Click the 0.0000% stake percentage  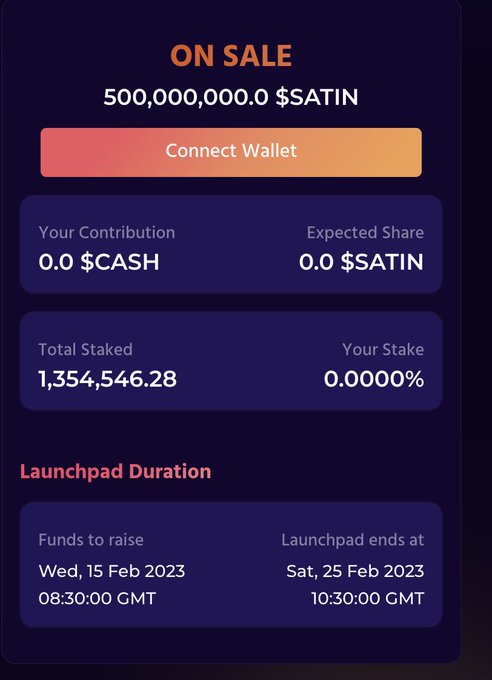click(x=374, y=379)
